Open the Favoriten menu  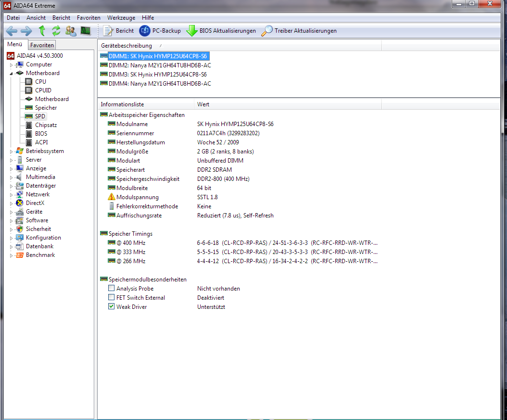89,18
